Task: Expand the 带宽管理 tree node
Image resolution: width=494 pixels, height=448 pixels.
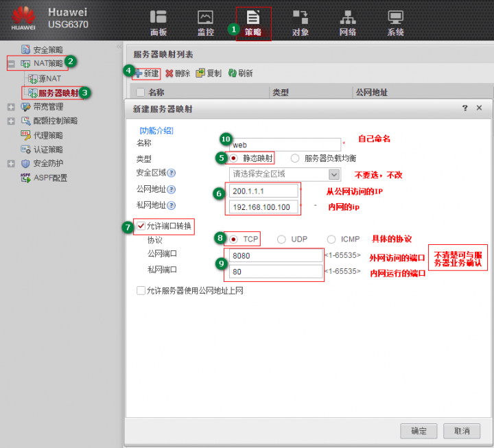Action: pos(11,107)
